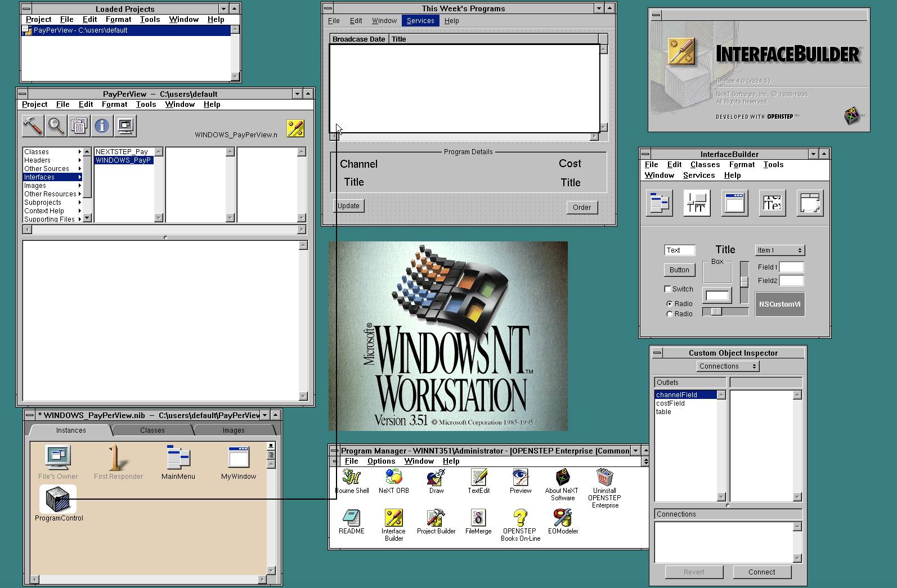The width and height of the screenshot is (897, 588).
Task: Click the monitor launch icon in PayPerView toolbar
Action: [x=125, y=126]
